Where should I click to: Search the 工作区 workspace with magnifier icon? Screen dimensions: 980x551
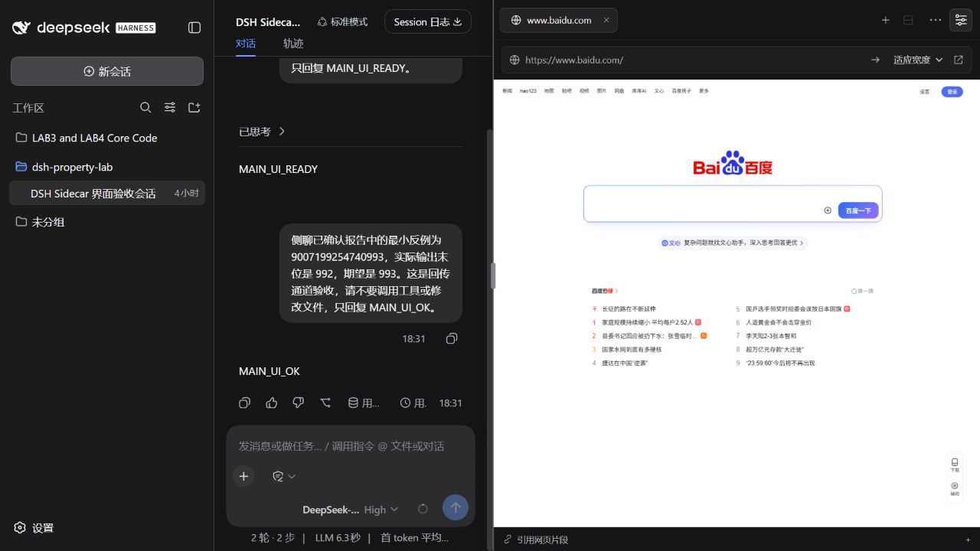pos(145,108)
